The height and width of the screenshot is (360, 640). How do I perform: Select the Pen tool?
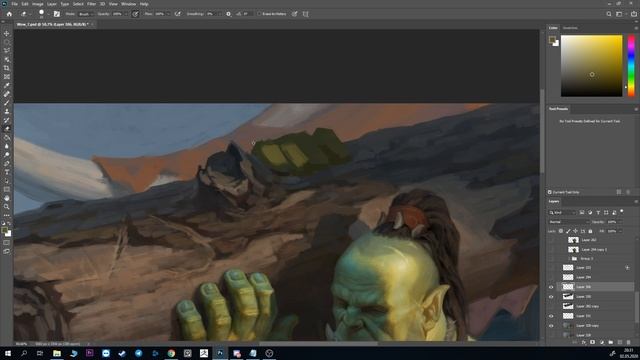click(7, 163)
